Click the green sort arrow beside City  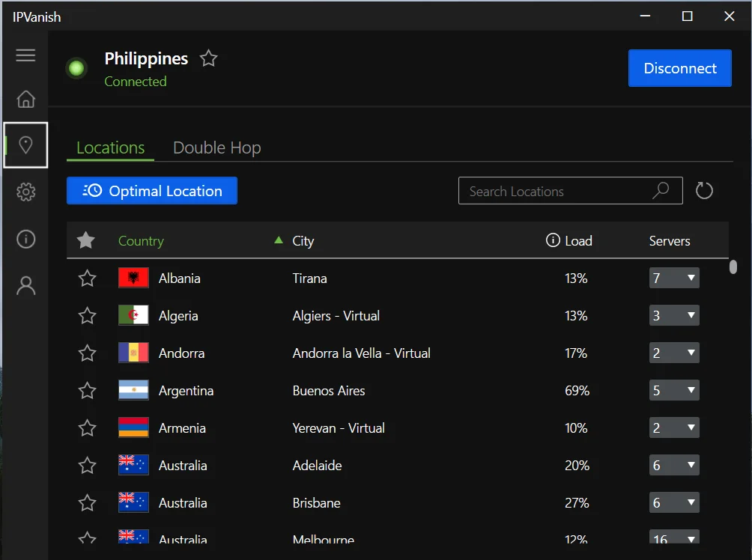(x=279, y=240)
